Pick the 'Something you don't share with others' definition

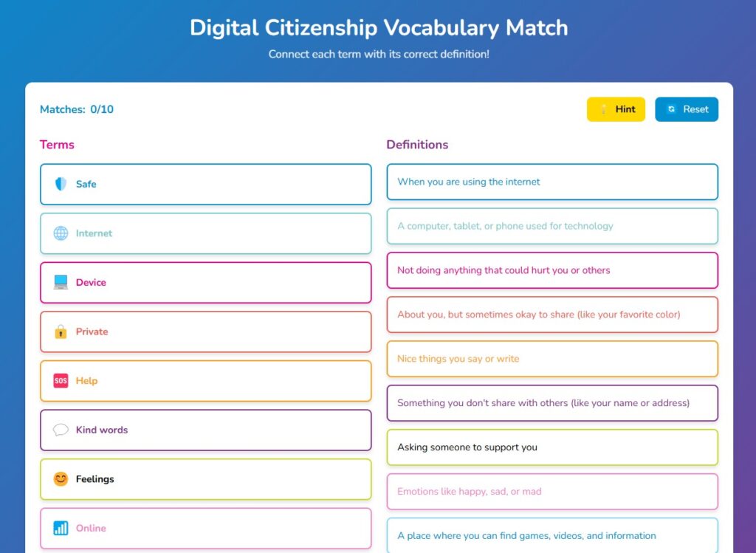click(551, 403)
